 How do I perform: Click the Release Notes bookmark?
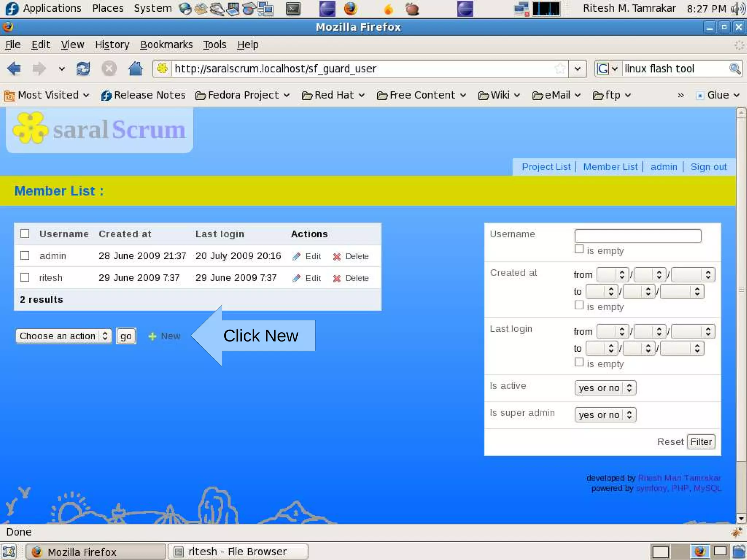tap(143, 95)
